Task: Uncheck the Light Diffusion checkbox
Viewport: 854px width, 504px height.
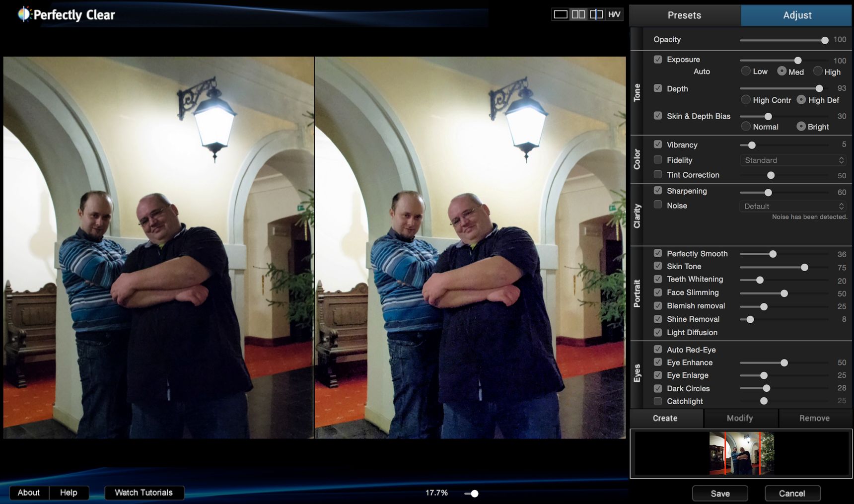Action: 658,332
